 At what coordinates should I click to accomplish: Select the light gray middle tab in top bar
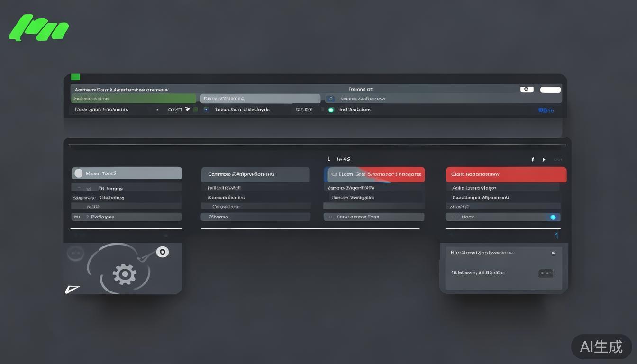260,99
